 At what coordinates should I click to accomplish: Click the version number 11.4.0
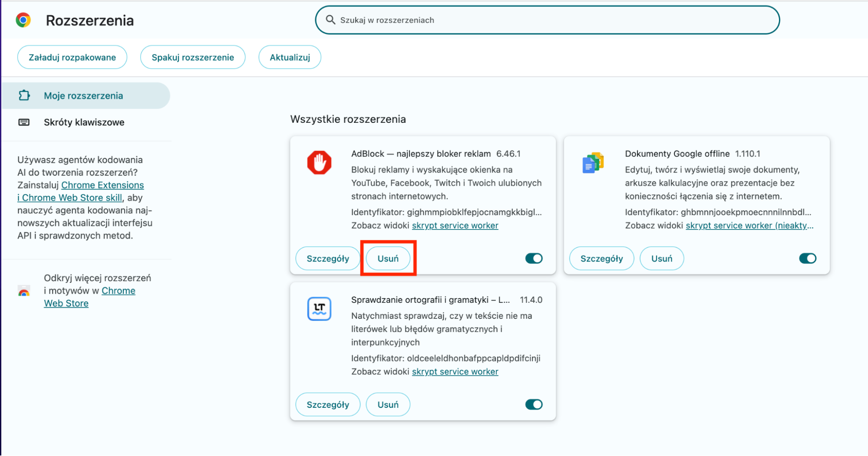[531, 300]
